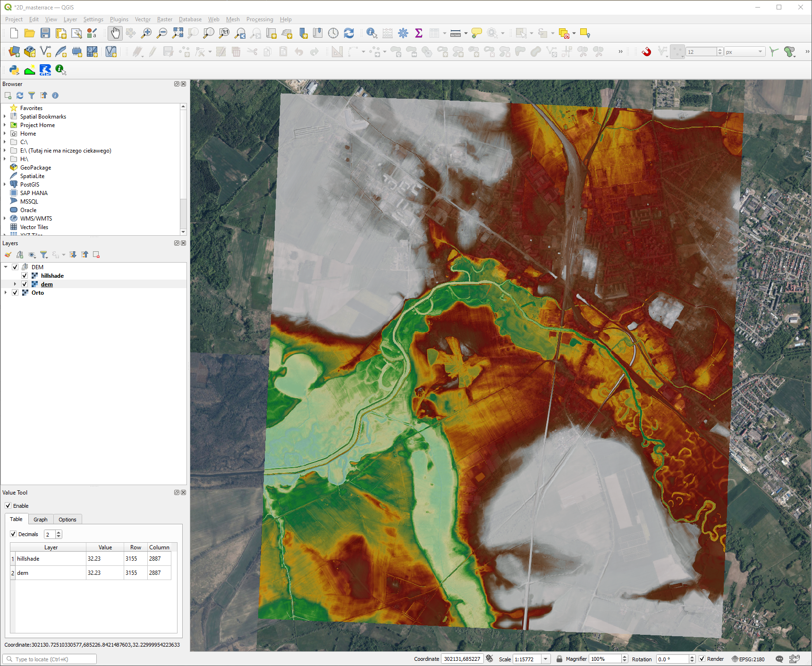Expand the Orto layer tree item
The height and width of the screenshot is (666, 812).
click(x=6, y=293)
